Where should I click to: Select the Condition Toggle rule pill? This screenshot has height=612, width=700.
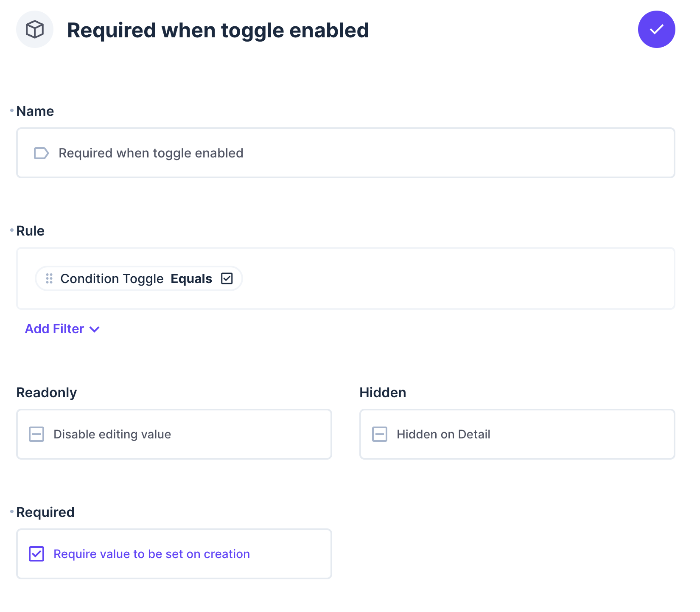tap(112, 278)
